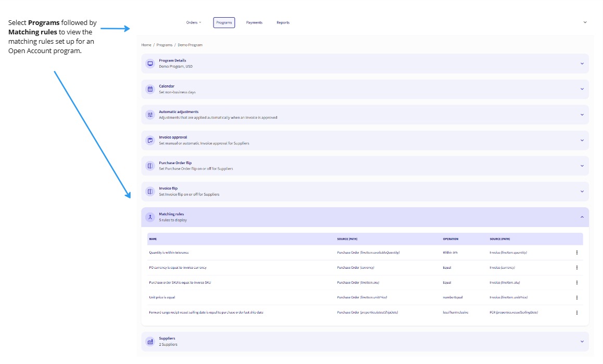Open options menu for Forward cargo receipt rule

[577, 312]
